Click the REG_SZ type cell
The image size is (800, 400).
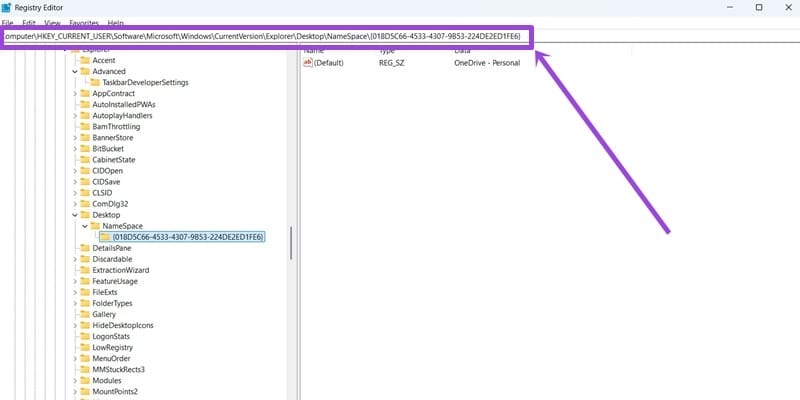point(392,63)
